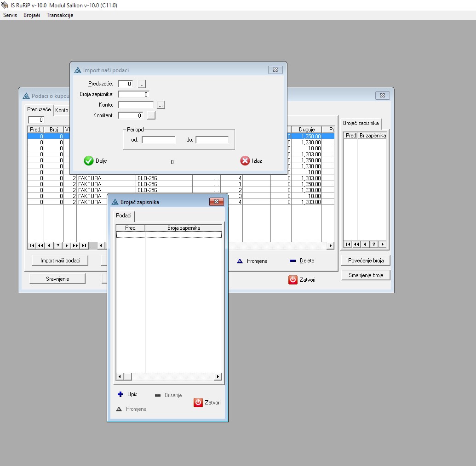Viewport: 476px width, 466px height.
Task: Switch to the Konto tab
Action: (x=62, y=110)
